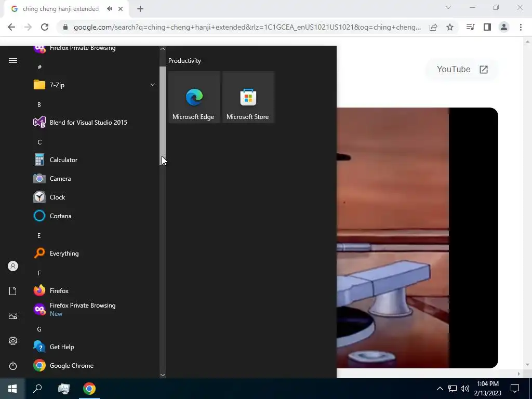This screenshot has height=399, width=532.
Task: Click the letter E section header
Action: coord(39,236)
